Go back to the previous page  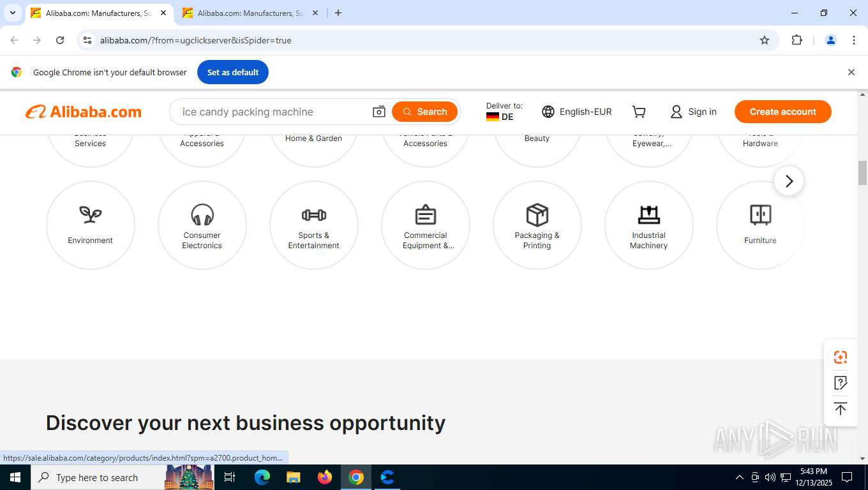14,40
